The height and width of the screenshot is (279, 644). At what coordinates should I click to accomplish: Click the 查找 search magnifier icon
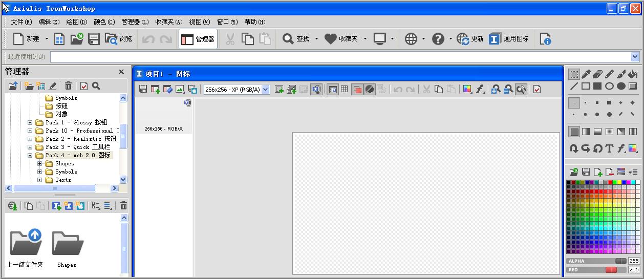(288, 39)
